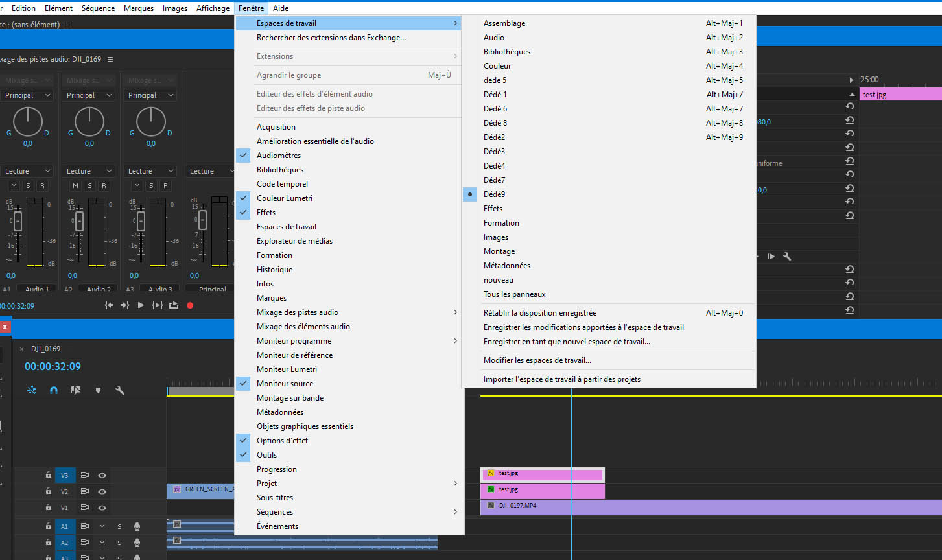Click the Audio 3 volume fader handle

click(x=141, y=220)
